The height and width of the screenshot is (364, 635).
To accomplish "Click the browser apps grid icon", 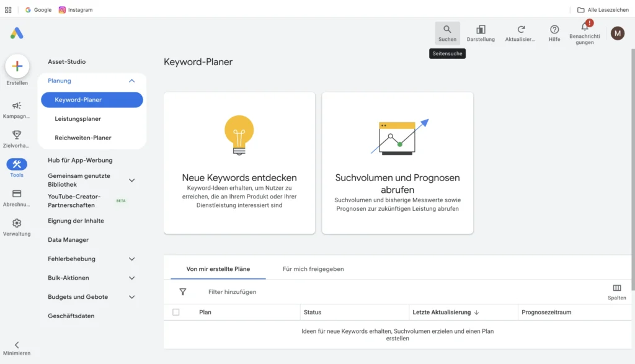I will (x=8, y=10).
